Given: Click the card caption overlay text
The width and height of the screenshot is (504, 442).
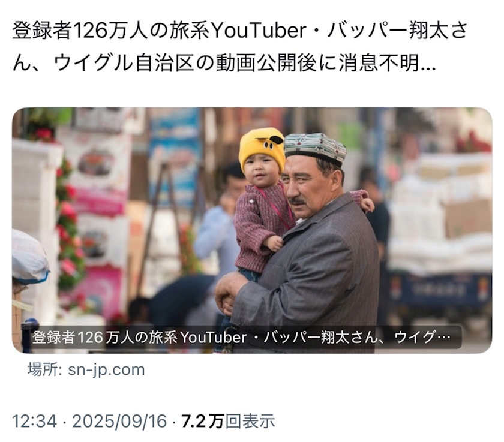Looking at the screenshot, I should click(x=241, y=338).
